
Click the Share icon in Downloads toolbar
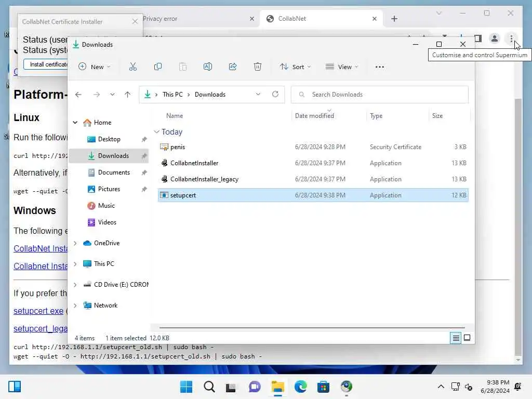[x=233, y=67]
